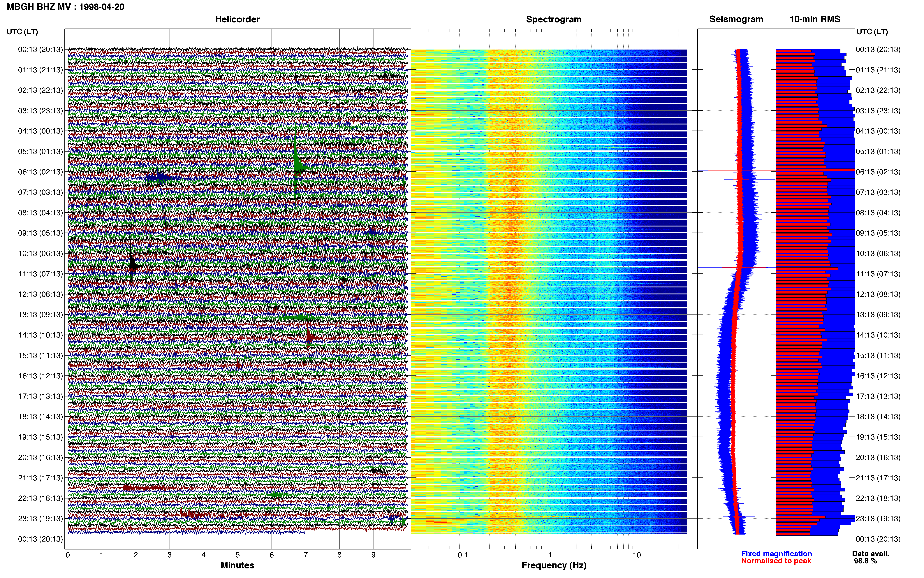
Task: Click "17:13 (13:13)" on the helicorder's left time axis
Action: click(x=41, y=396)
